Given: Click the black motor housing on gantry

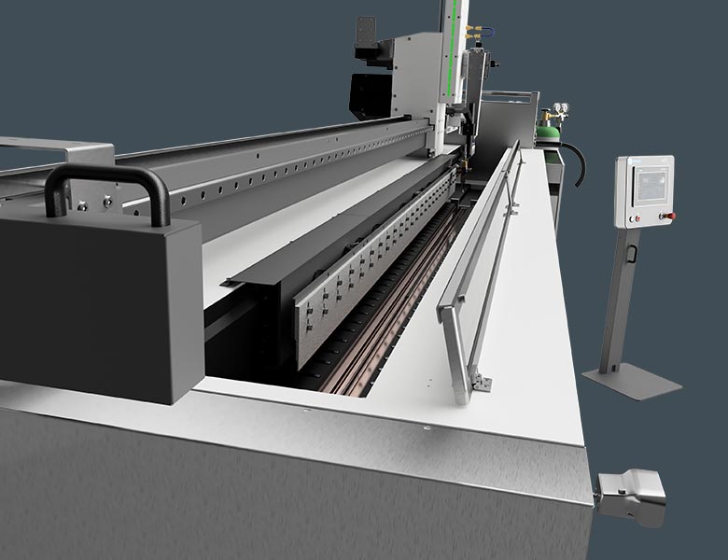Looking at the screenshot, I should (371, 93).
